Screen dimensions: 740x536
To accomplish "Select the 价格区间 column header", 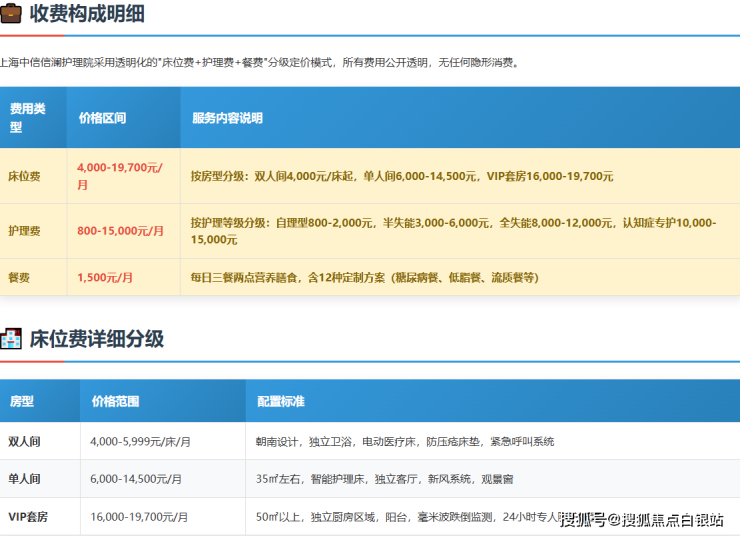I will pyautogui.click(x=102, y=117).
